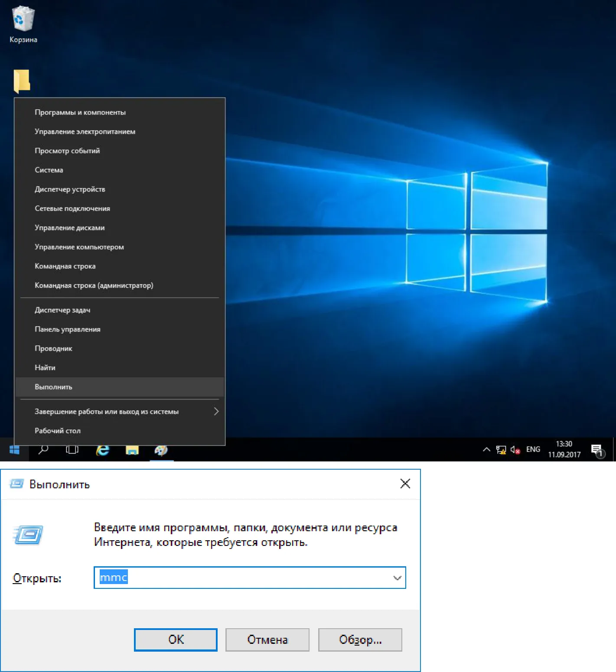Viewport: 616px width, 672px height.
Task: Click the Paint palette taskbar icon
Action: point(161,450)
